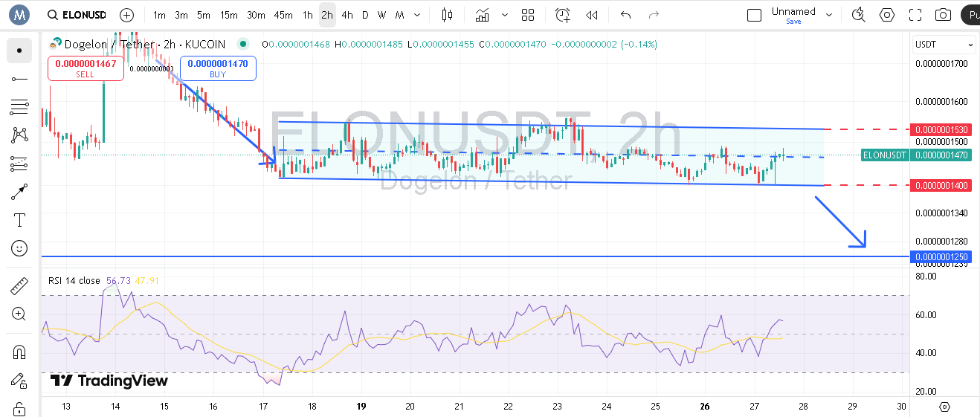Select the 1m timeframe
The image size is (980, 417).
click(x=159, y=15)
